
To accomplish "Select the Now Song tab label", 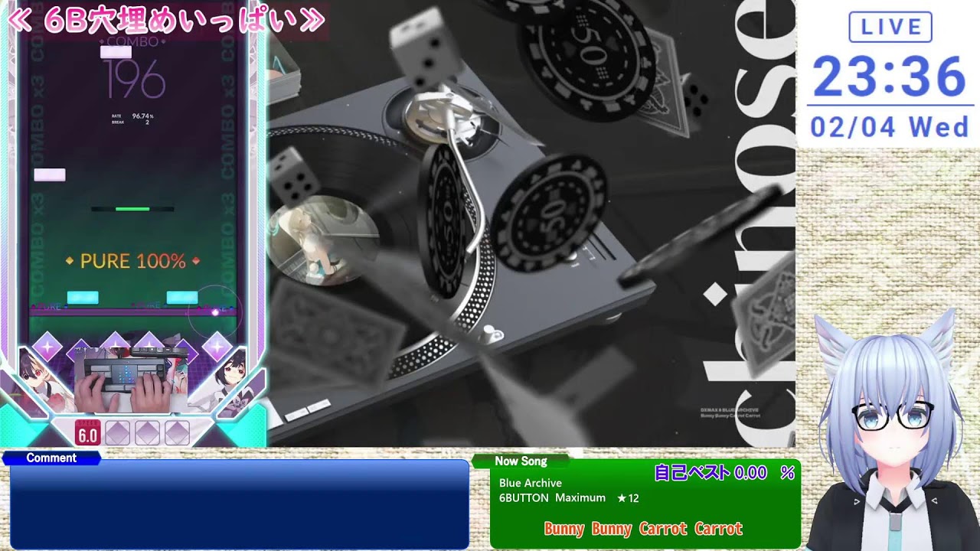I will click(x=521, y=461).
